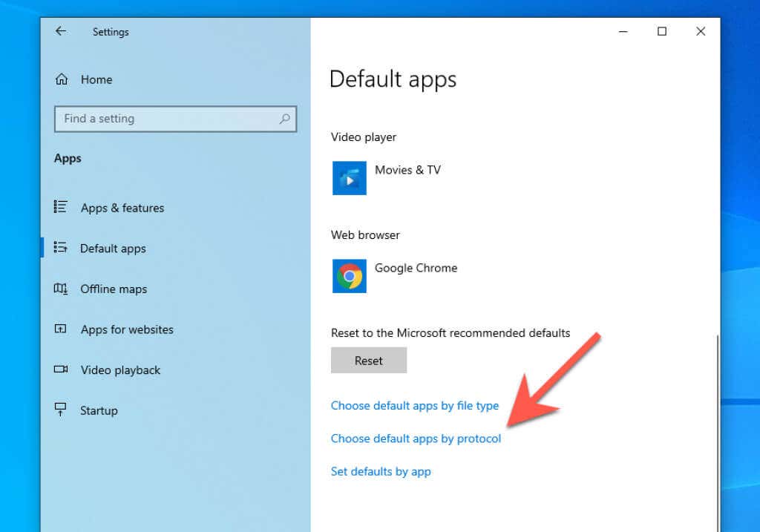This screenshot has width=760, height=532.
Task: Go to the Video playback section
Action: (120, 370)
